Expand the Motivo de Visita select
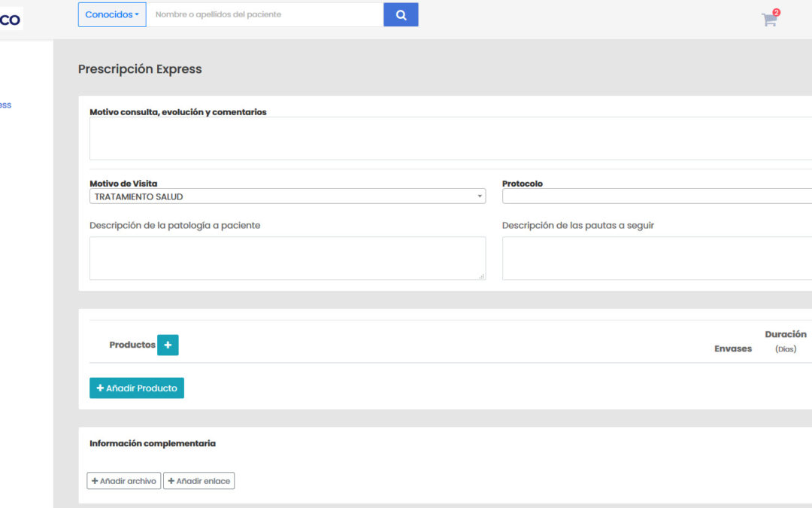The height and width of the screenshot is (508, 812). tap(287, 196)
